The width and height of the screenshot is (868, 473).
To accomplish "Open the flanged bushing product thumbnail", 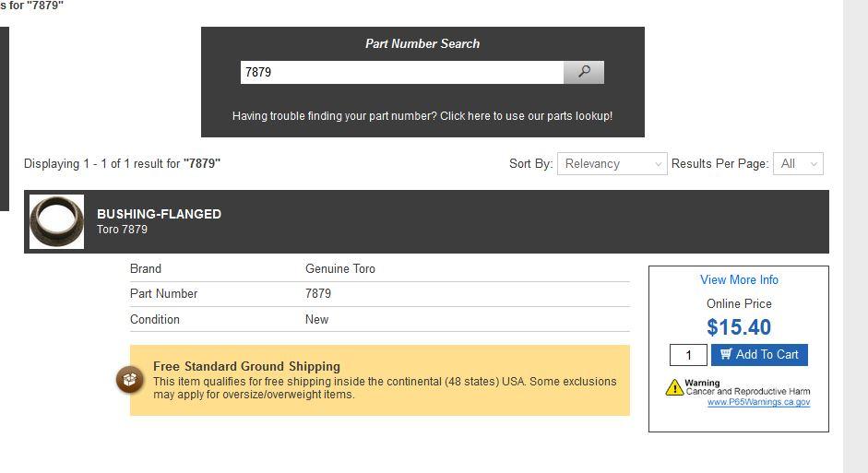I will click(x=56, y=221).
